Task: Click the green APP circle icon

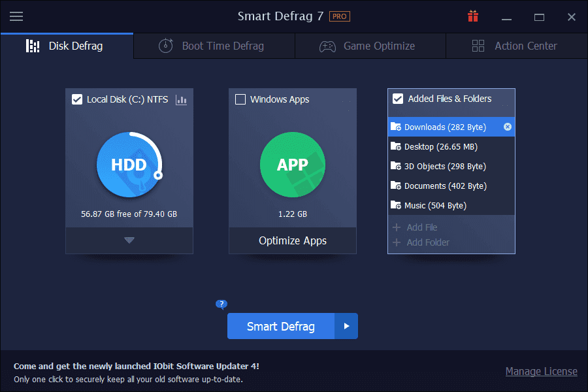Action: pos(293,165)
